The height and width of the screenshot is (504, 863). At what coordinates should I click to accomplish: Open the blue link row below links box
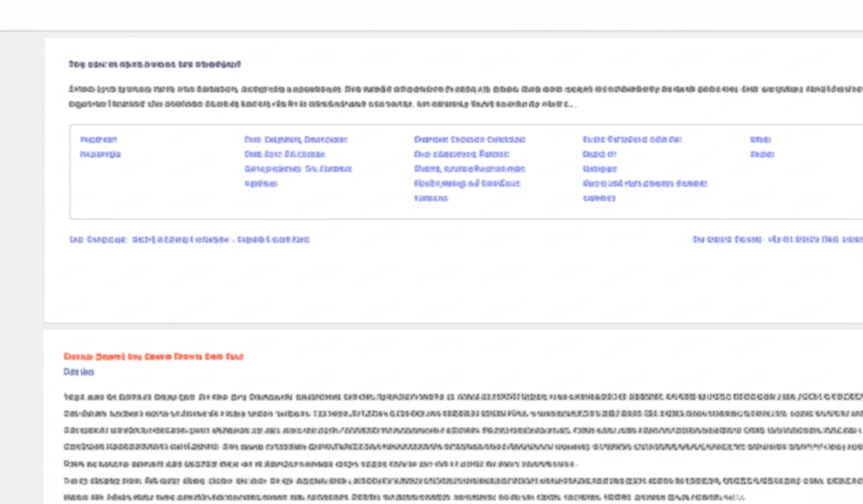tap(190, 239)
